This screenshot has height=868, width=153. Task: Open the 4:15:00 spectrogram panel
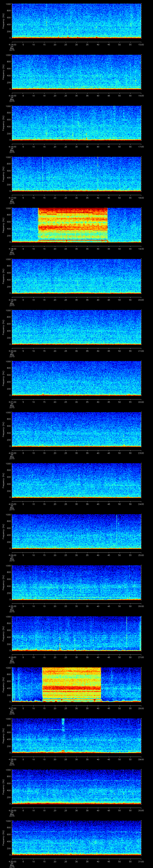point(76,72)
